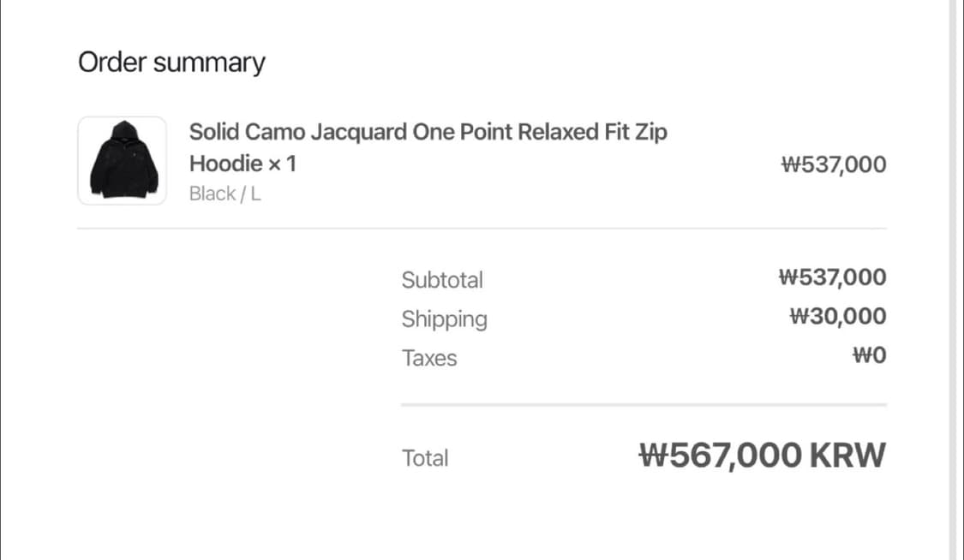Click the Order summary heading
This screenshot has height=560, width=964.
point(171,63)
